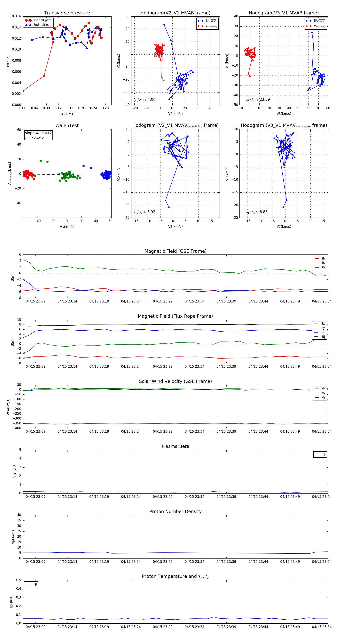Click 'V3(km/s)' label under V3_V1 MVAB hodogram
The image size is (351, 644).
[284, 114]
